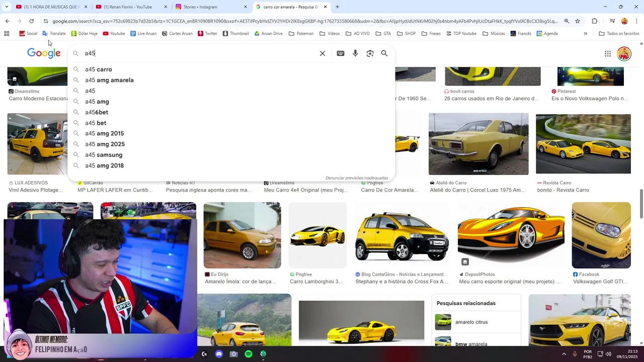Show hidden bookmarks with double chevron
Screen dimensions: 644x362
(585, 34)
